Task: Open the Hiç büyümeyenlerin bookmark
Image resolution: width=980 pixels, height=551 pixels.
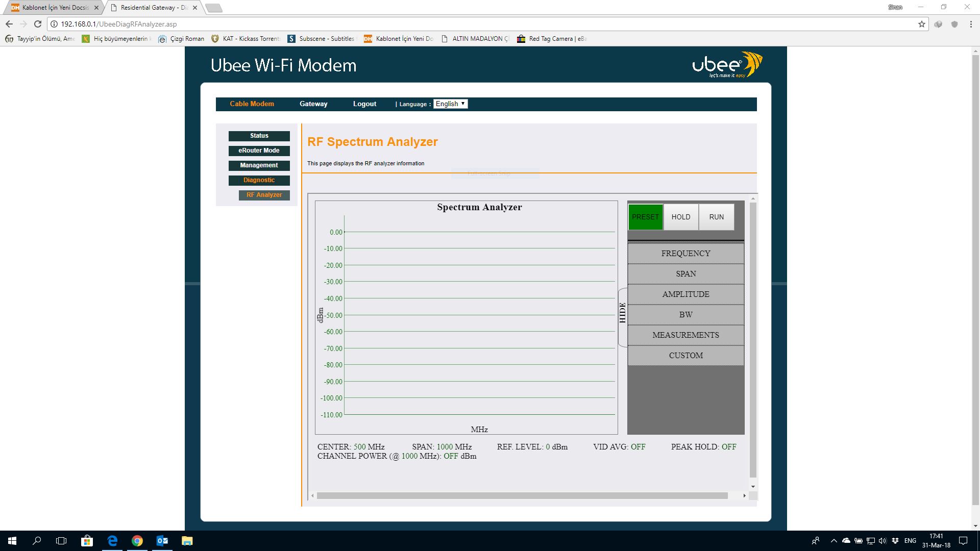Action: pos(116,39)
